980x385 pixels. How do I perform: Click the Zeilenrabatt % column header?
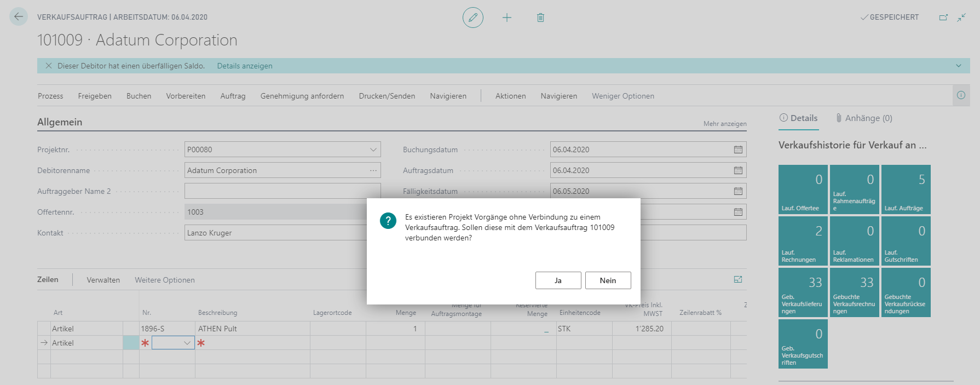[x=700, y=313]
